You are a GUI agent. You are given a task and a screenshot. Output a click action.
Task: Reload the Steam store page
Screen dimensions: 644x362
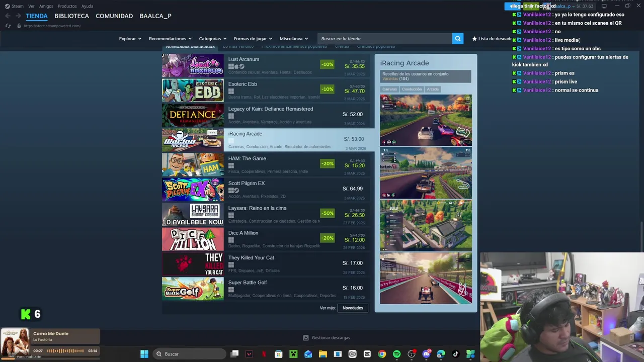coord(8,26)
